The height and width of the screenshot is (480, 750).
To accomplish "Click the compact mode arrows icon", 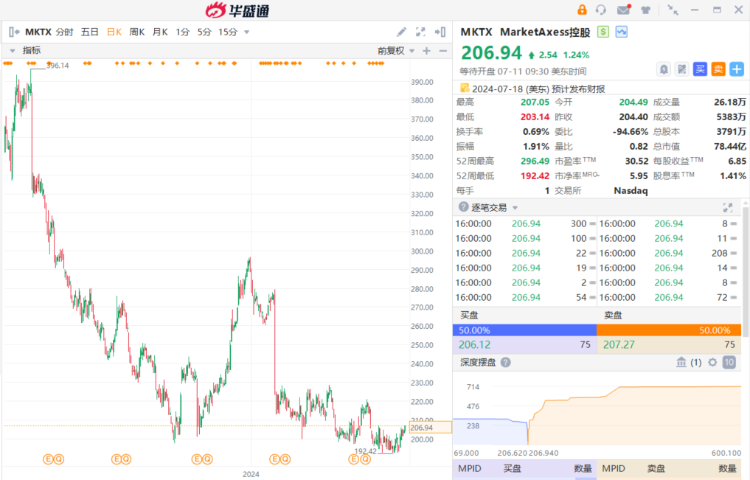I will click(673, 10).
